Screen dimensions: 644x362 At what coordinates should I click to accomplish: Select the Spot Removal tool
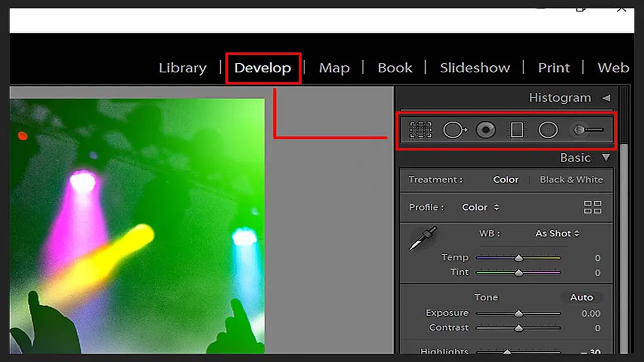[455, 130]
